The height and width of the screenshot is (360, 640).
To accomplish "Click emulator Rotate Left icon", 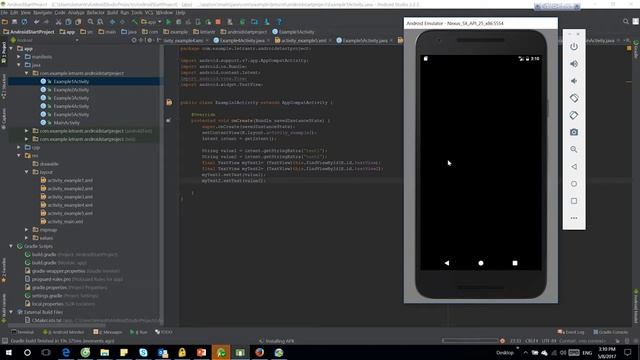I will click(x=574, y=98).
